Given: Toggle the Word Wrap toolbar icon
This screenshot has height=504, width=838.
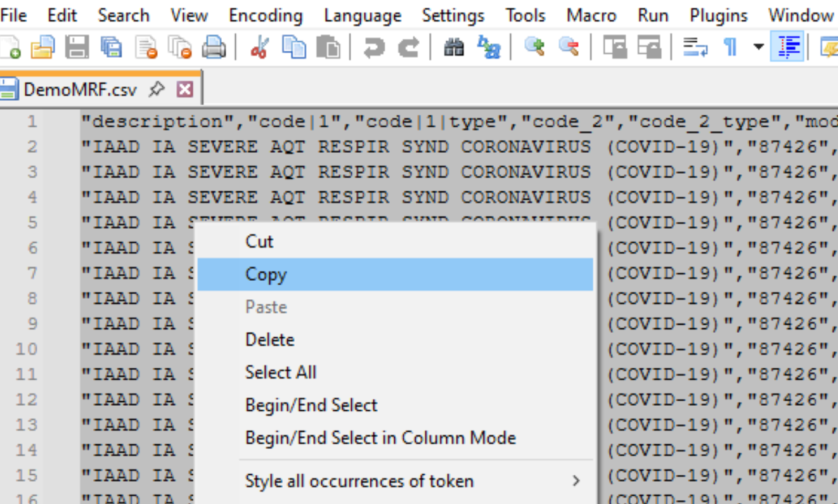Looking at the screenshot, I should coord(695,47).
